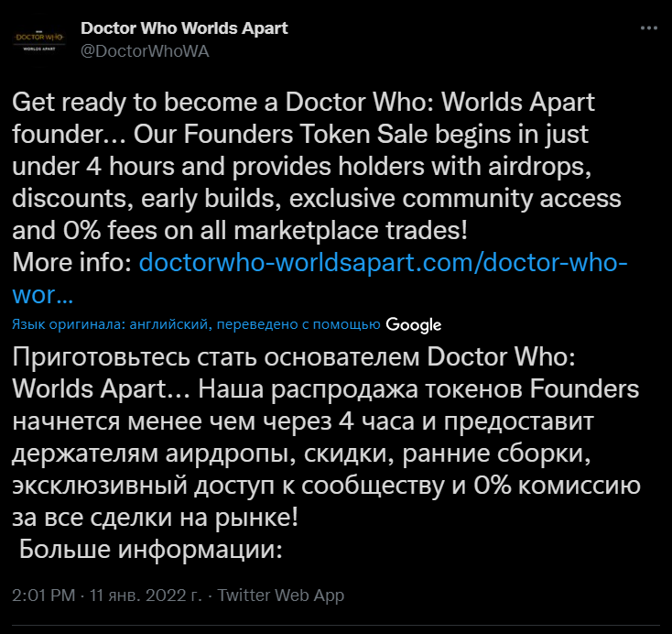Click "0% fees on all marketplace trades!" text

[265, 230]
